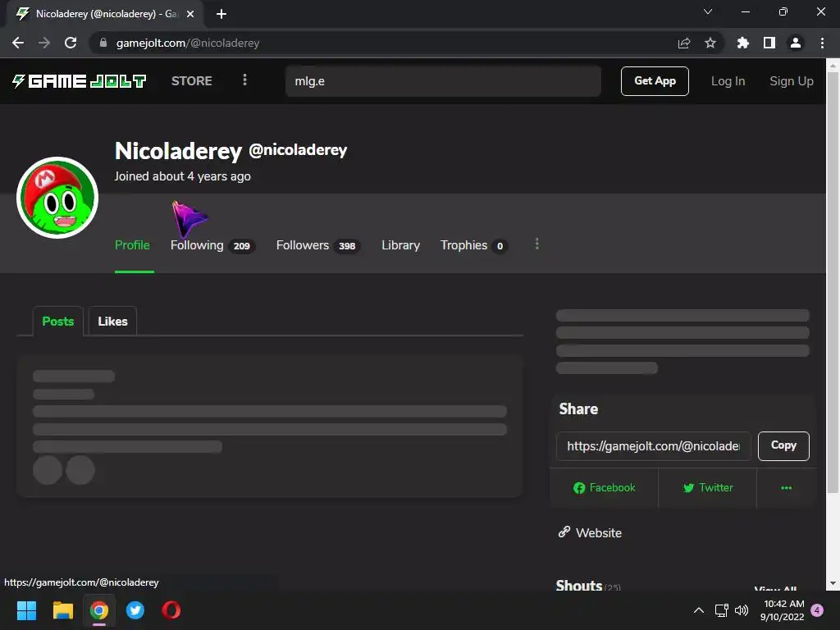This screenshot has height=630, width=840.
Task: Open the Trophies tab
Action: tap(473, 245)
